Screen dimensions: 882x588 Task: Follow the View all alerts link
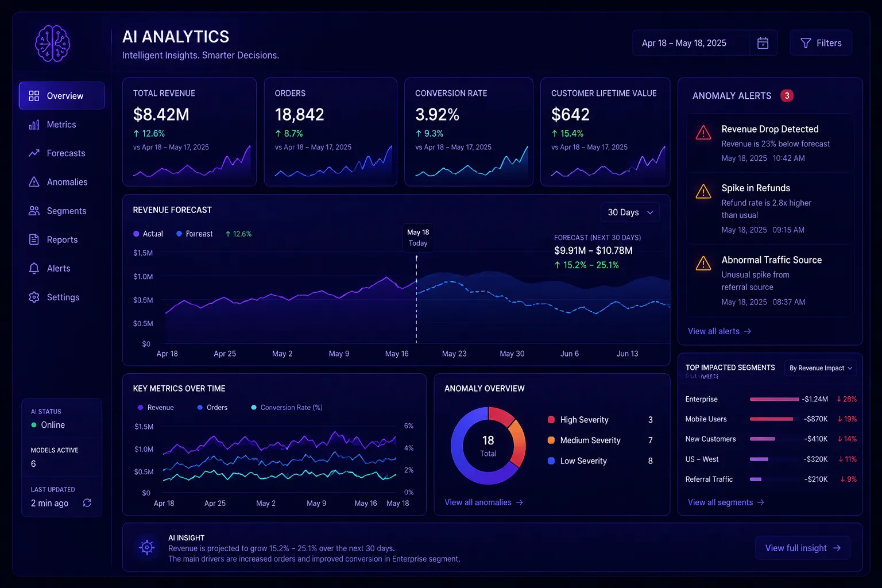[719, 331]
